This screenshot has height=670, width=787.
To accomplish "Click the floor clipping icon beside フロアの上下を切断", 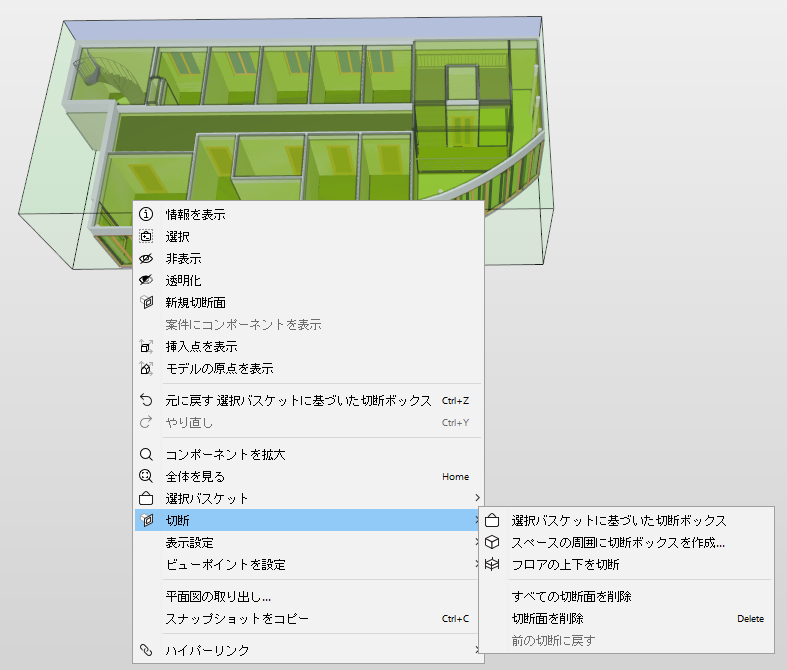I will click(x=492, y=565).
